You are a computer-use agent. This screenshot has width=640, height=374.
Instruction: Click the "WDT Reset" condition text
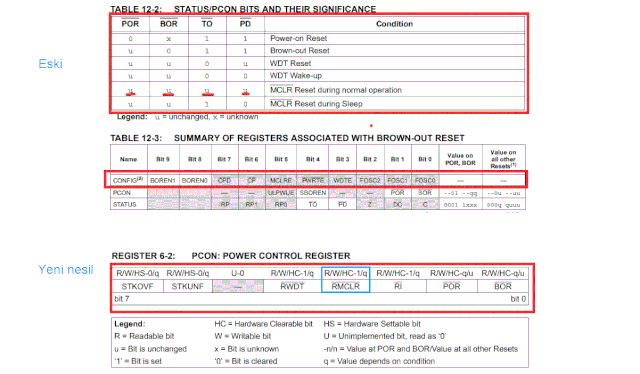point(290,63)
